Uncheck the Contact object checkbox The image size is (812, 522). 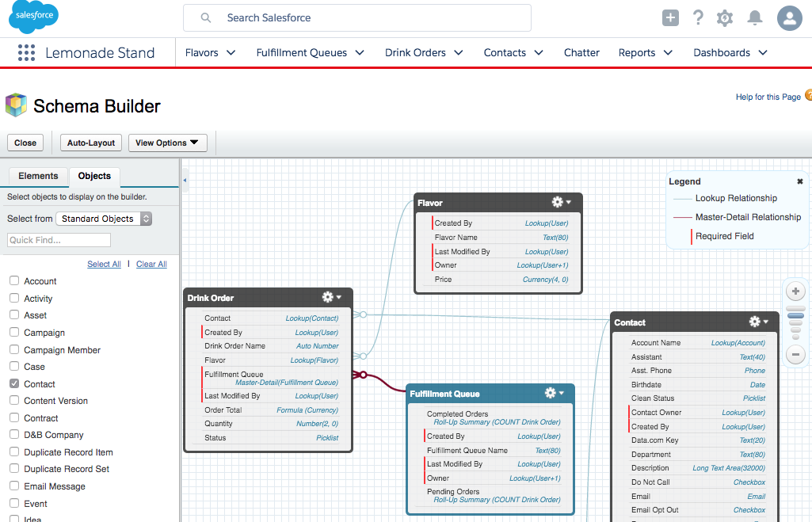pyautogui.click(x=14, y=383)
